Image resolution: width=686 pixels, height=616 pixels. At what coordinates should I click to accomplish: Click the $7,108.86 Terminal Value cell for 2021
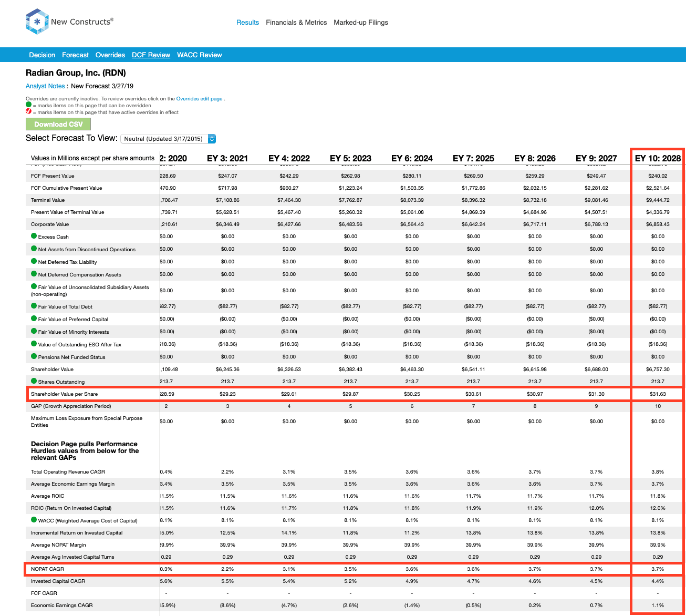pos(227,200)
